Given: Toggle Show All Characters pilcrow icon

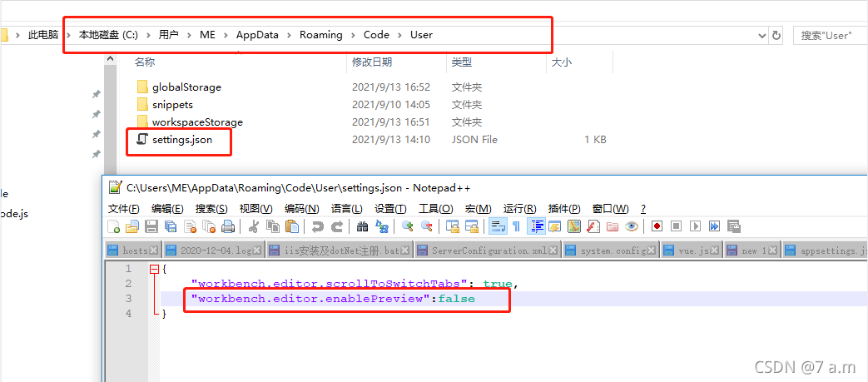Looking at the screenshot, I should pyautogui.click(x=516, y=226).
